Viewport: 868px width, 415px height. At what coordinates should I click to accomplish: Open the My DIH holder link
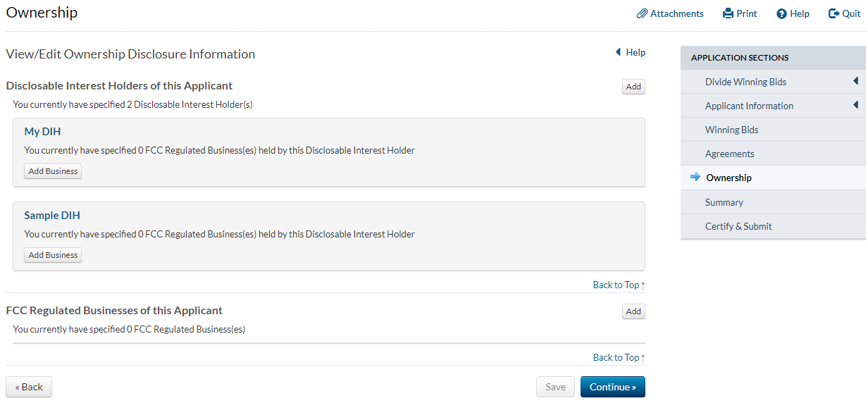coord(42,132)
